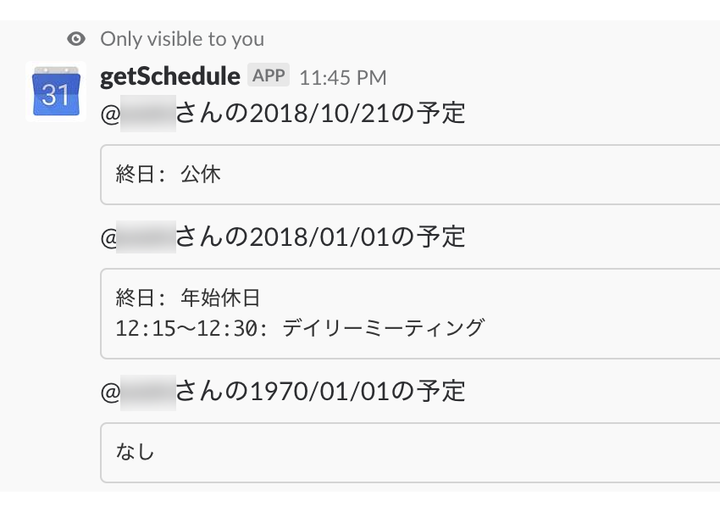Open the Google Calendar app avatar
Image resolution: width=720 pixels, height=507 pixels.
click(x=56, y=91)
